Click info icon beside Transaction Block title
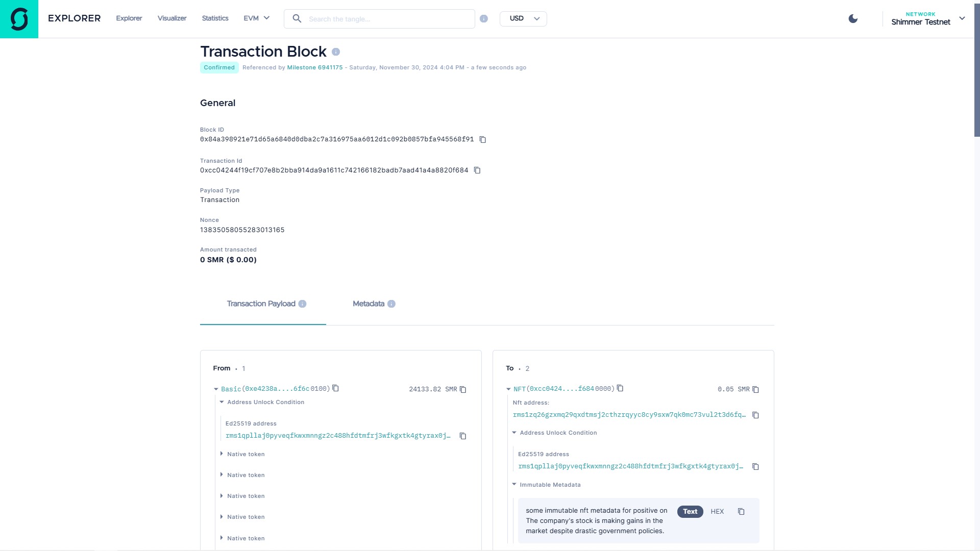 (x=336, y=52)
